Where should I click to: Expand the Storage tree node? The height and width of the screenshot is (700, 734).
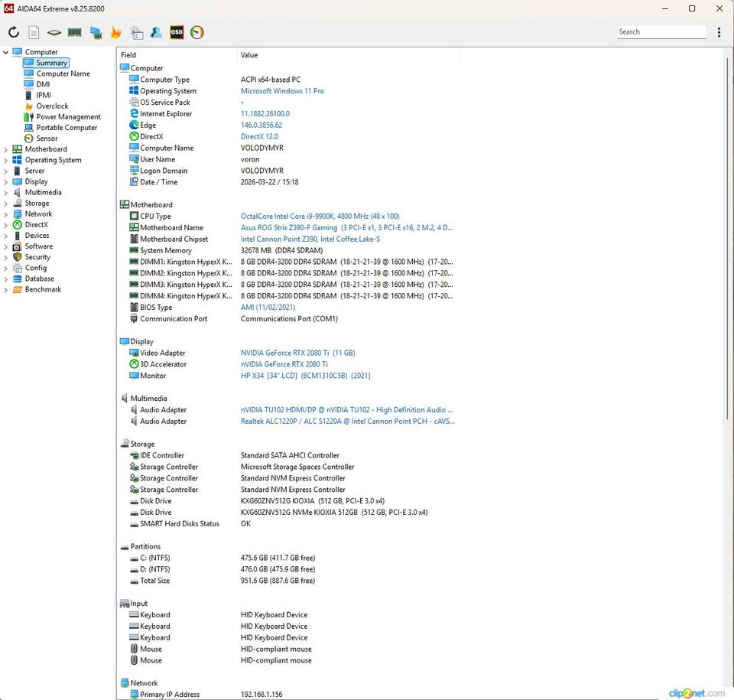click(6, 203)
